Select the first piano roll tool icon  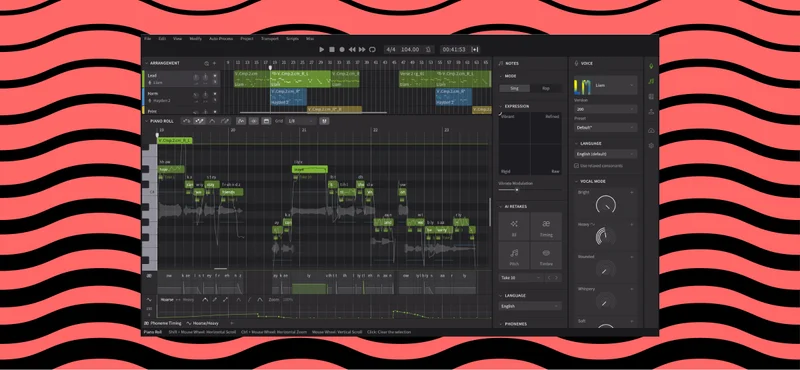187,121
